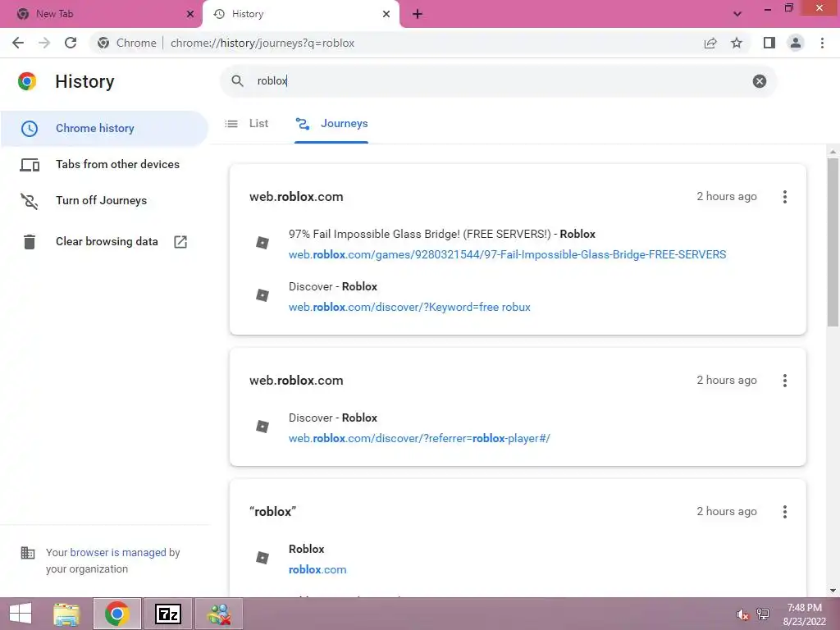The image size is (840, 630).
Task: Open the roblox.com link
Action: point(317,569)
